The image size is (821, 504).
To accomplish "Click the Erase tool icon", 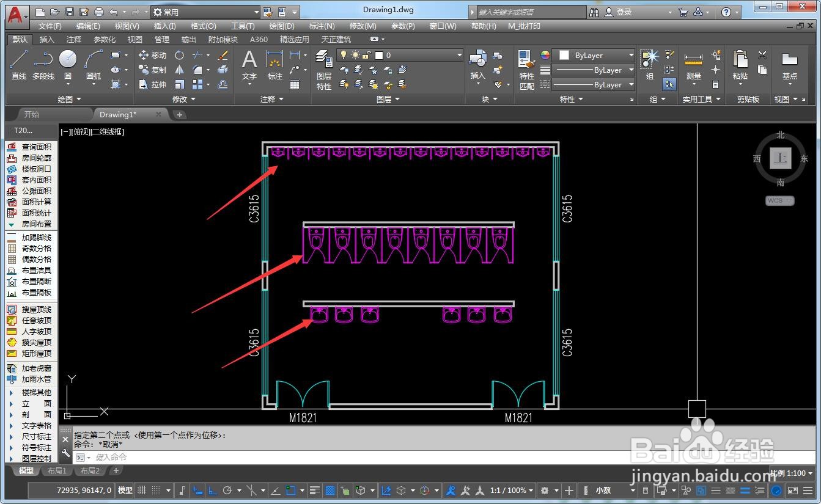I will click(223, 55).
